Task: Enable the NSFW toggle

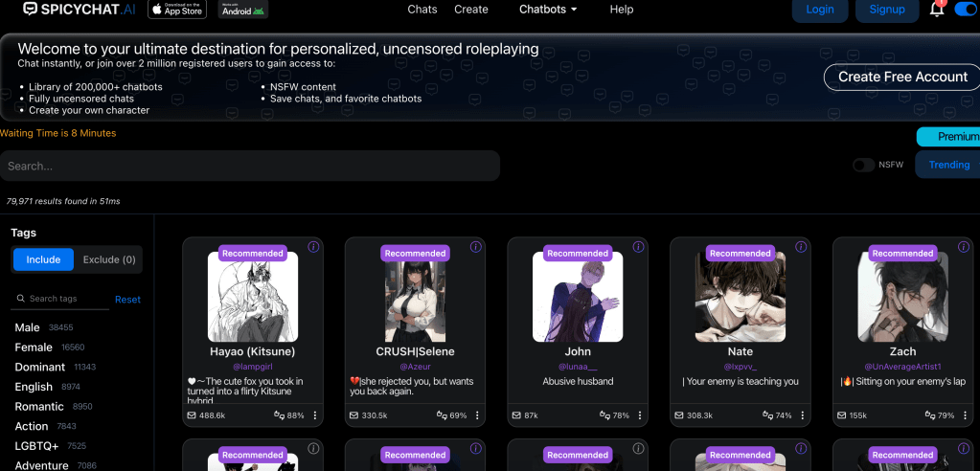Action: (863, 165)
